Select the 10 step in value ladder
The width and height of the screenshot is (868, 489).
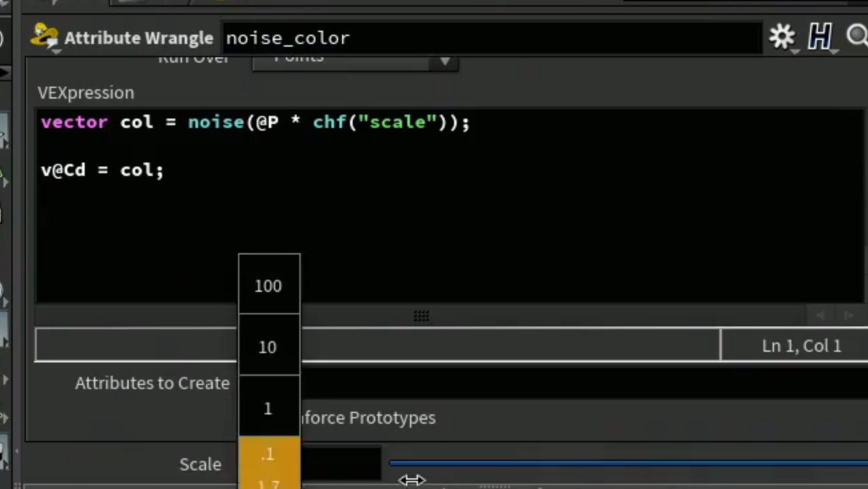click(269, 346)
